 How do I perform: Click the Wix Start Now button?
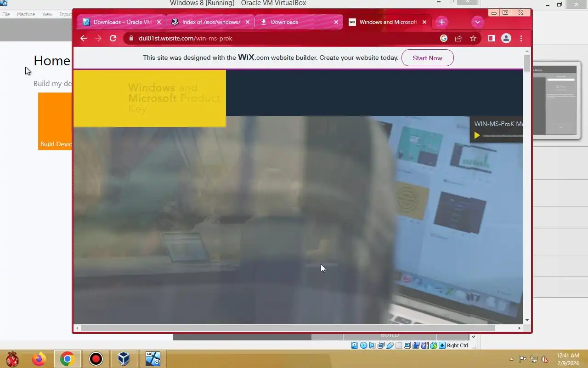427,58
